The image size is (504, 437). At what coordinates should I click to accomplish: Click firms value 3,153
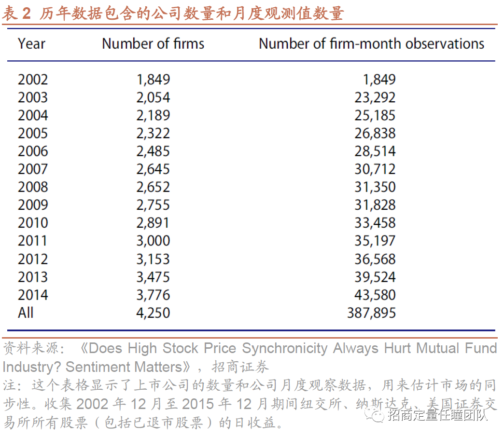tap(153, 259)
